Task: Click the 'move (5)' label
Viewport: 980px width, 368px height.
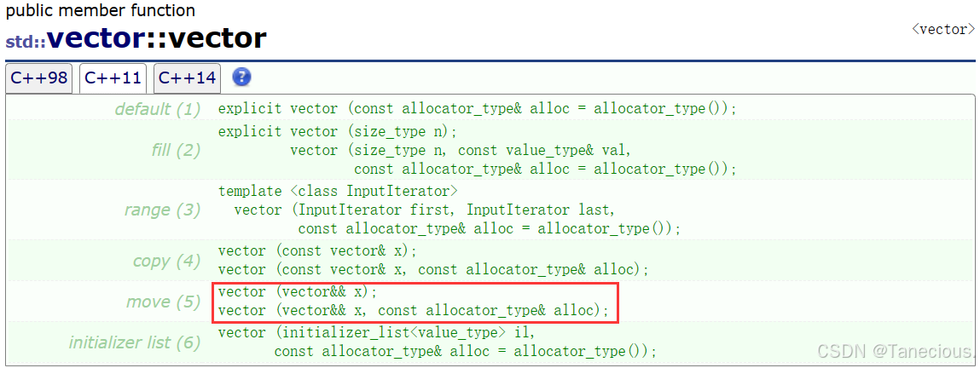Action: pyautogui.click(x=163, y=302)
